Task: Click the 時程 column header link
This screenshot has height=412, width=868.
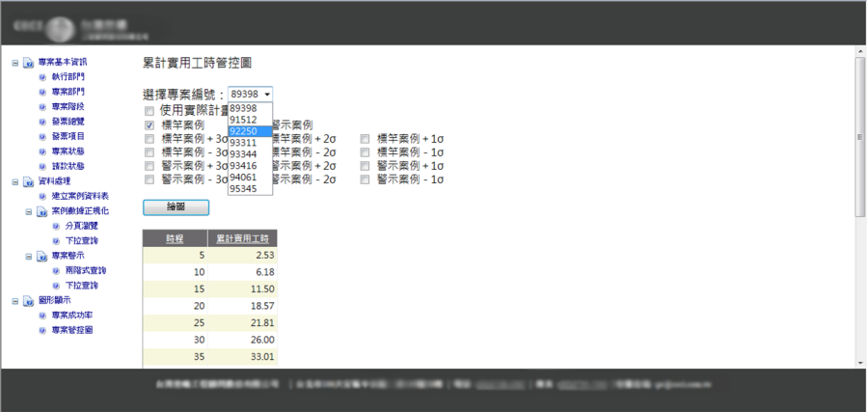Action: (x=174, y=238)
